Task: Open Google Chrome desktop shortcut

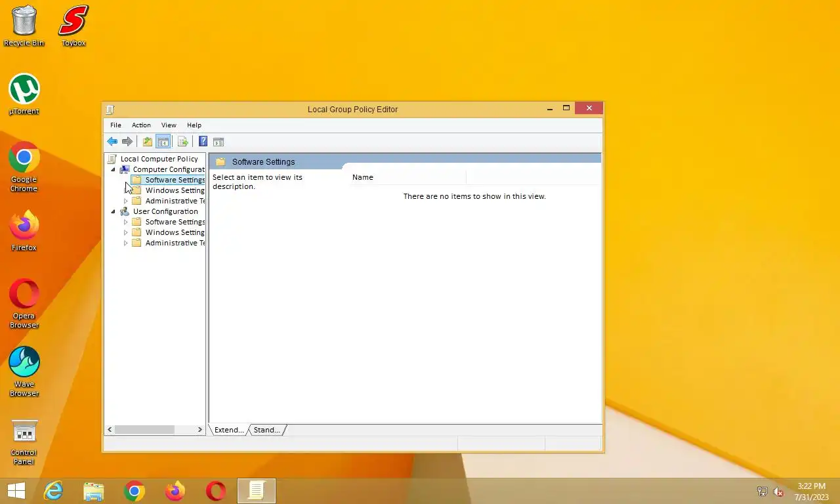Action: [x=24, y=167]
